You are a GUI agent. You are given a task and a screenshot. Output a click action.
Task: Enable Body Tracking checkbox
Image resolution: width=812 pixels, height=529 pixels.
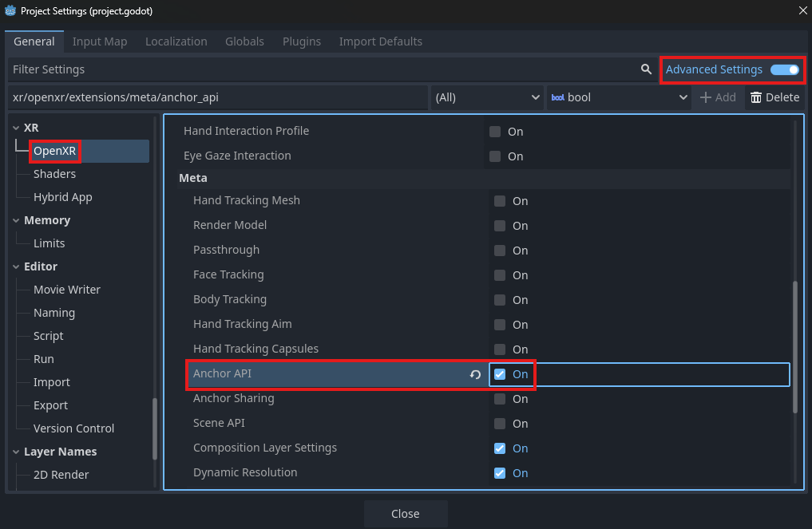[x=500, y=300]
